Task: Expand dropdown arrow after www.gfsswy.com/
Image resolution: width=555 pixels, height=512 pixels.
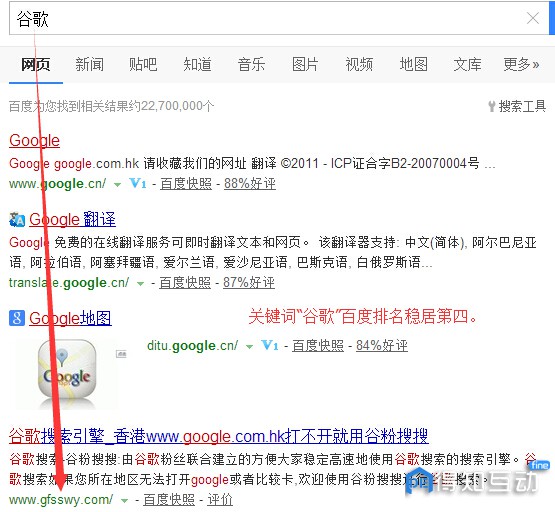Action: 124,501
